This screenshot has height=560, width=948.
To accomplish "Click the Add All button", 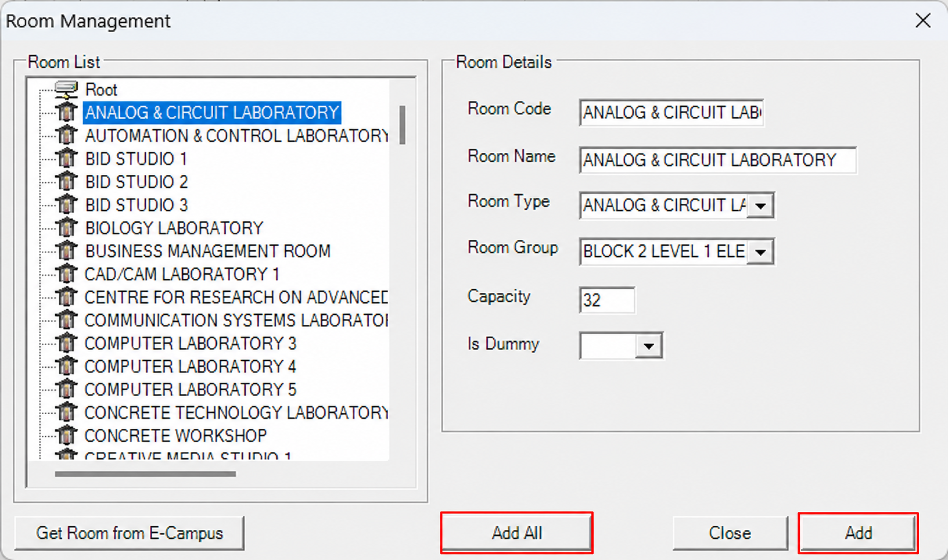I will (517, 533).
